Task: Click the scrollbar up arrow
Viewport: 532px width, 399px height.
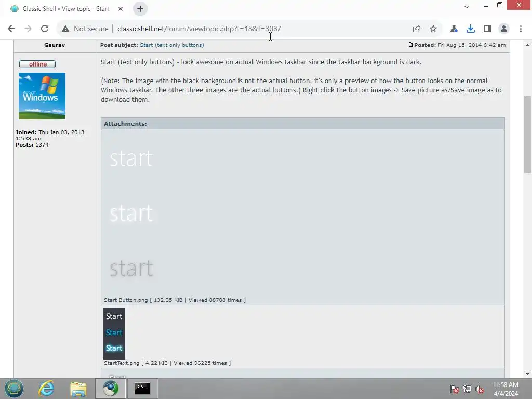Action: [527, 45]
